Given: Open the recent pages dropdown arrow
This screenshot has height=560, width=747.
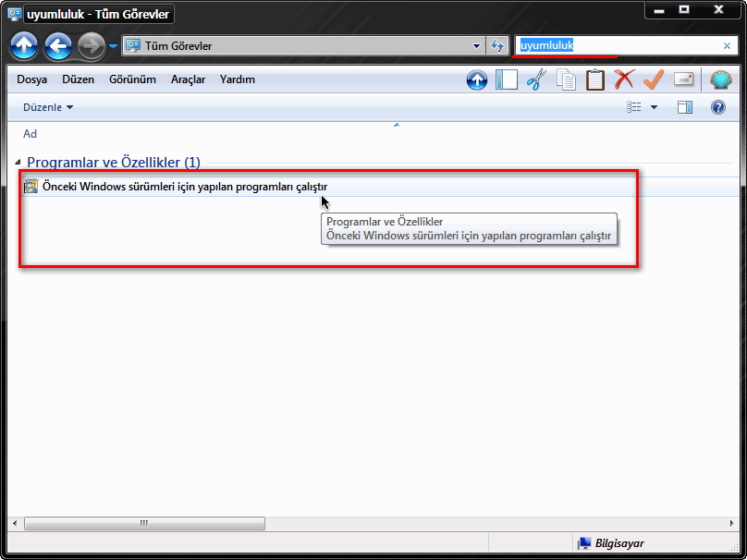Looking at the screenshot, I should [x=113, y=46].
